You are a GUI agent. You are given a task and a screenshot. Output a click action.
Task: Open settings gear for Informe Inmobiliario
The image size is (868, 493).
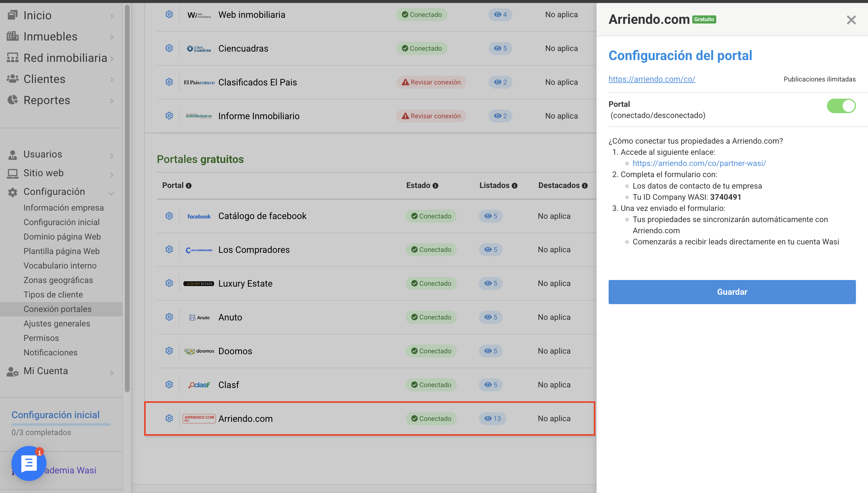[x=169, y=116]
